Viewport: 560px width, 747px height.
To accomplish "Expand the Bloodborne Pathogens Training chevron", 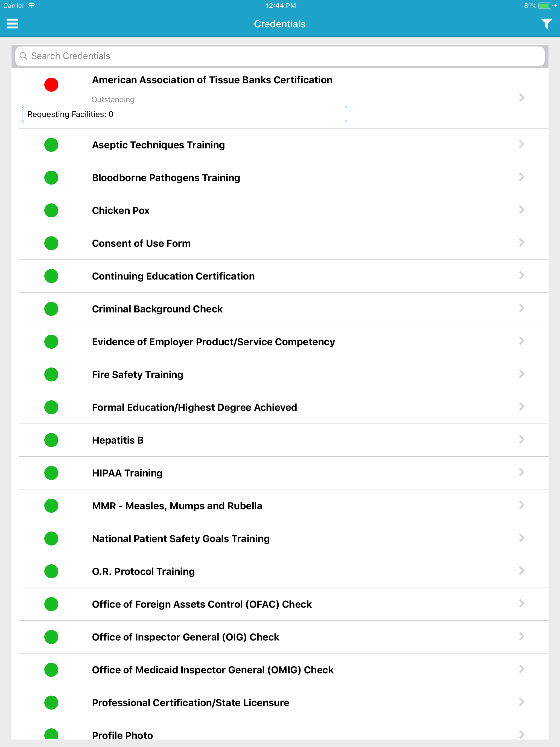I will [521, 177].
